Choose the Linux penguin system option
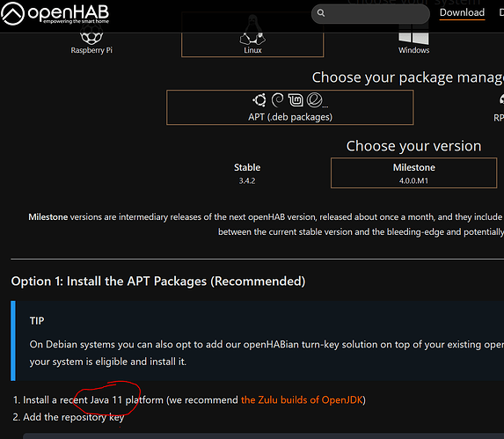The width and height of the screenshot is (504, 439). click(x=252, y=35)
